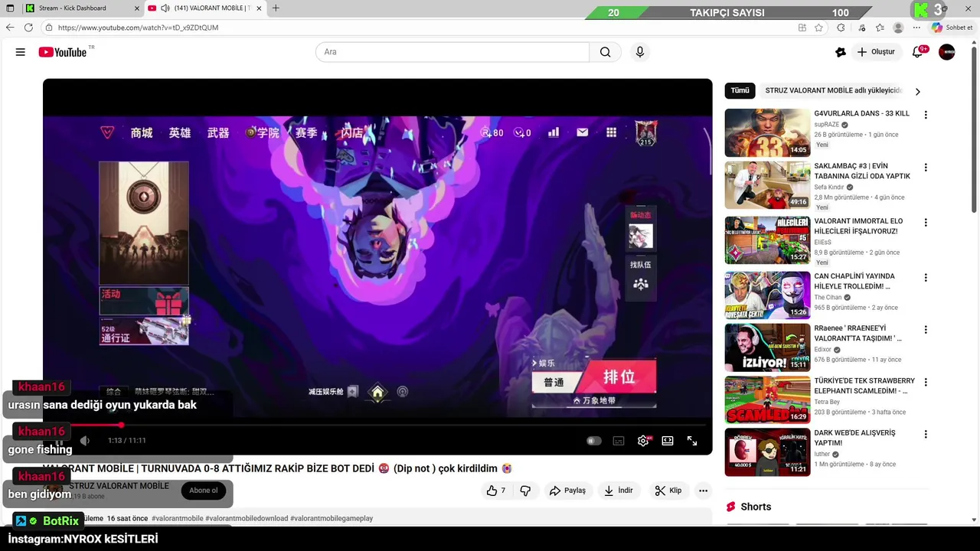Open YouTube notifications bell
Image resolution: width=980 pixels, height=551 pixels.
[917, 52]
